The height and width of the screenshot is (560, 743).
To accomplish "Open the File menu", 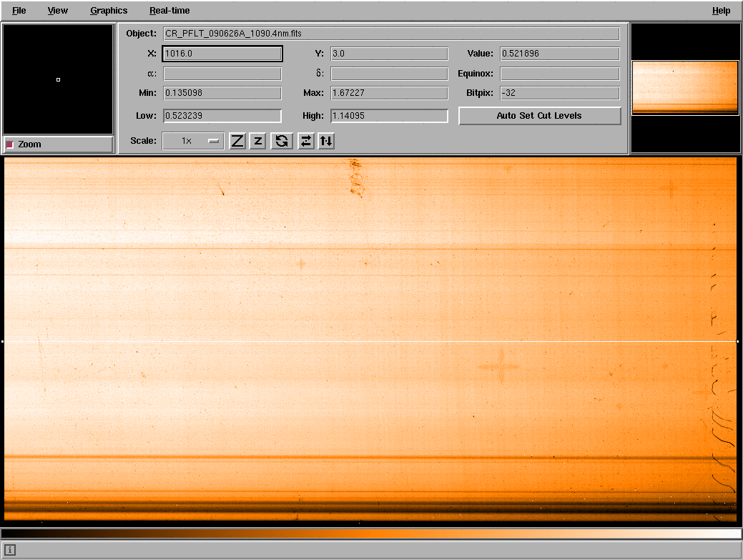I will pos(19,11).
